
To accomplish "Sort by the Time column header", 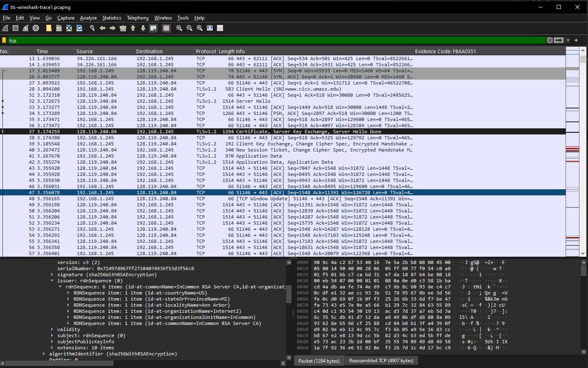I will click(x=55, y=51).
